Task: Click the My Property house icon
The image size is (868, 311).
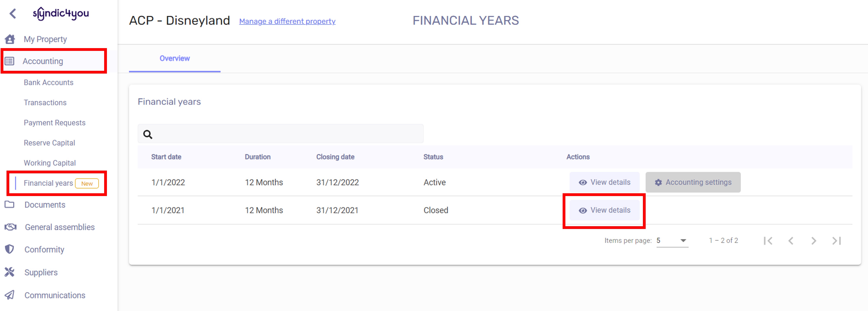Action: coord(10,39)
